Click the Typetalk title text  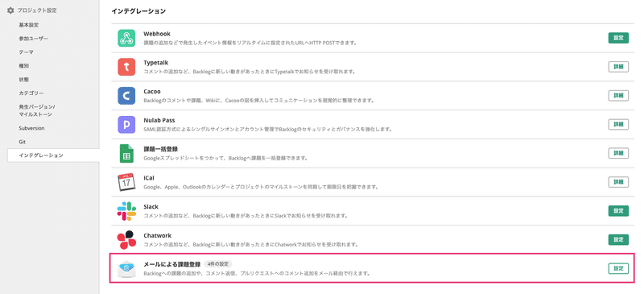click(x=156, y=63)
